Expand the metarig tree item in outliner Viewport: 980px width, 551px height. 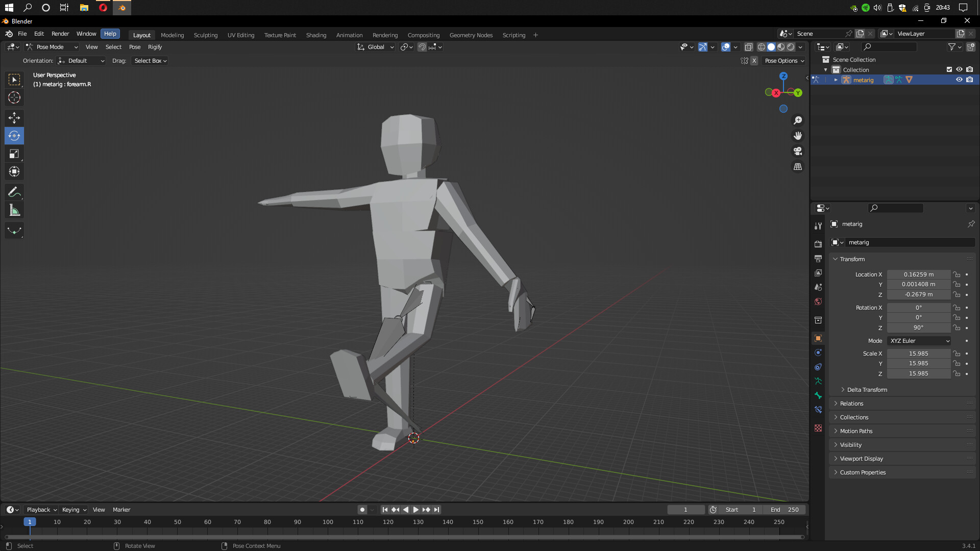point(836,80)
